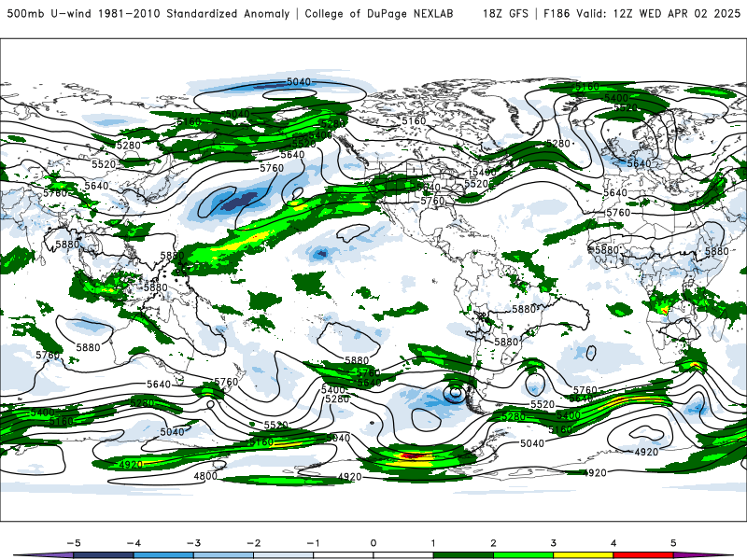
Task: Click the '1' colorbar label
Action: (x=433, y=543)
